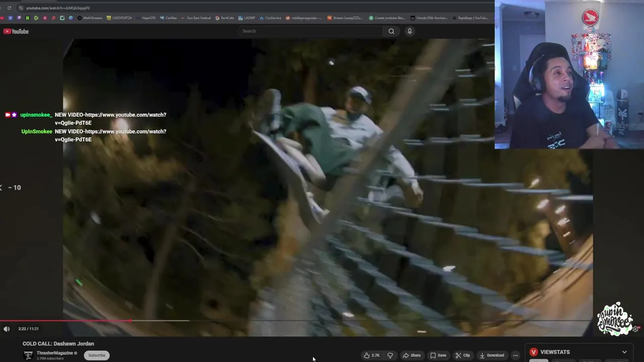Click the Share button
The image size is (644, 362).
[x=412, y=355]
